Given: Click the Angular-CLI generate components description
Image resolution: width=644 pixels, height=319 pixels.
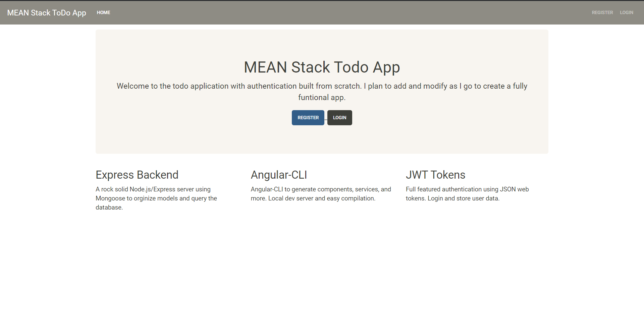Looking at the screenshot, I should (321, 194).
